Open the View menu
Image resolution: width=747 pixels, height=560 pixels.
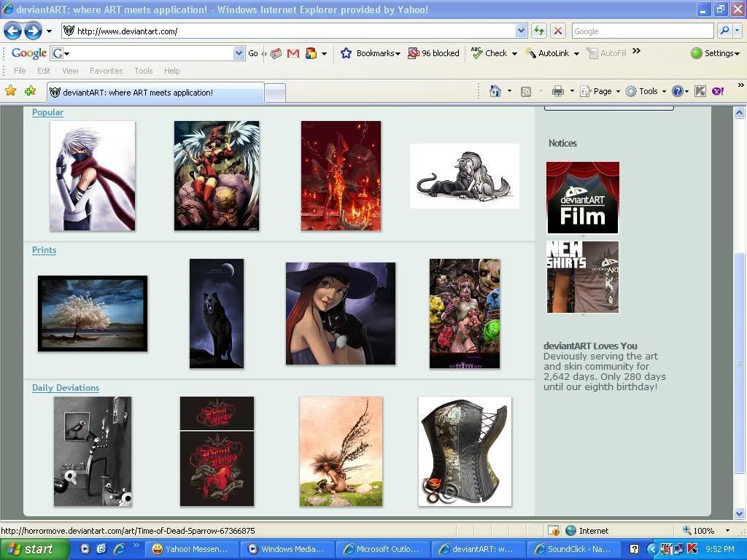pos(70,71)
